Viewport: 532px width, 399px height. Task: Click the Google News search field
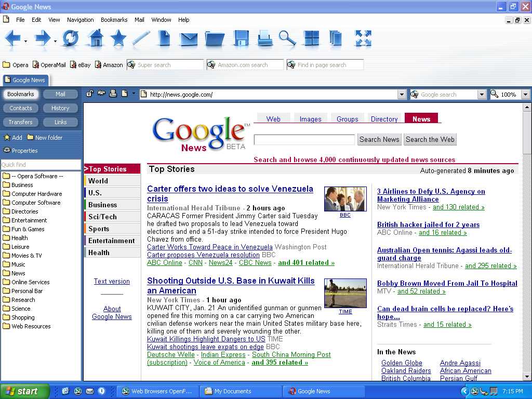click(304, 139)
